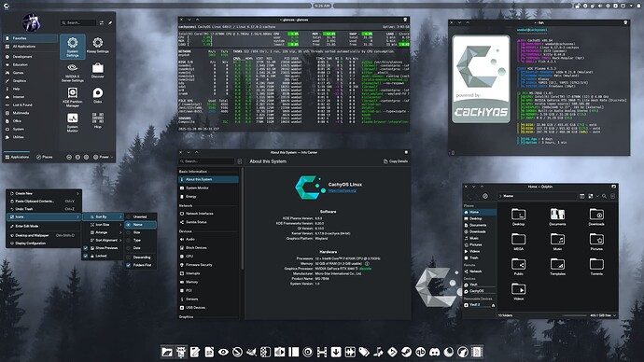Open NVIDIA X Server Settings

[72, 73]
